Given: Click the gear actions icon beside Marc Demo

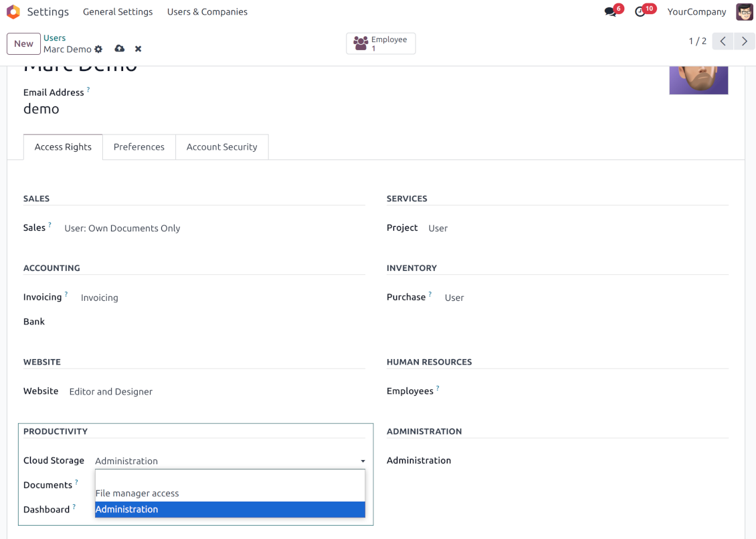Looking at the screenshot, I should pos(99,49).
